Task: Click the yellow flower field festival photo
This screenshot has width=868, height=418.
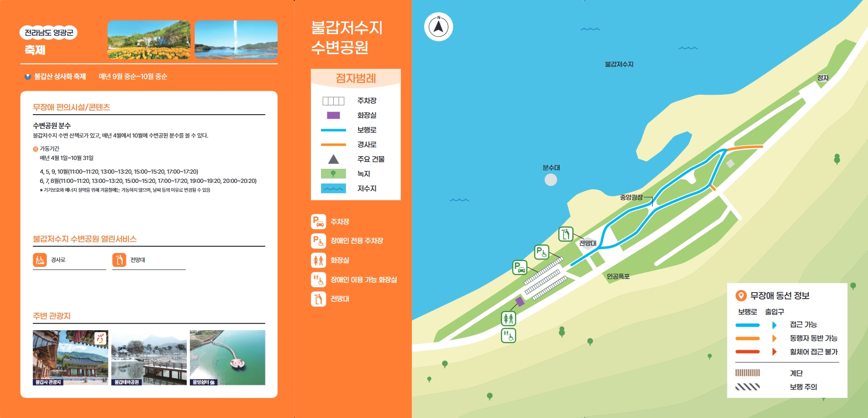Action: pos(149,40)
